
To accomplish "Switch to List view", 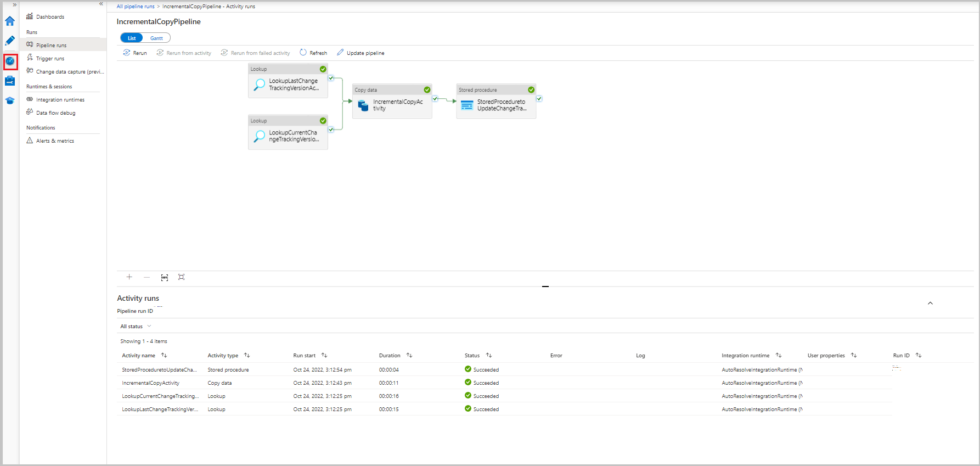I will pos(132,38).
